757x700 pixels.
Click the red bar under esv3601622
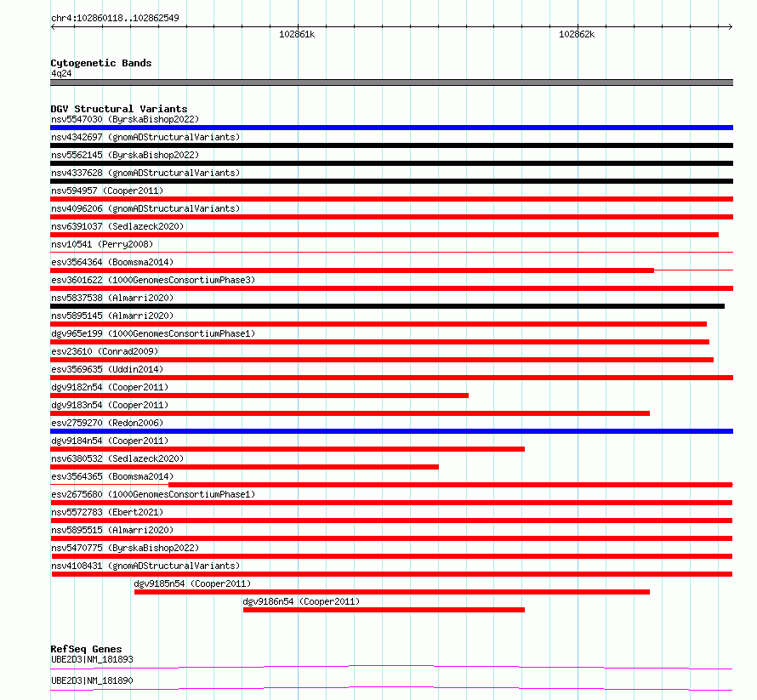pyautogui.click(x=391, y=288)
